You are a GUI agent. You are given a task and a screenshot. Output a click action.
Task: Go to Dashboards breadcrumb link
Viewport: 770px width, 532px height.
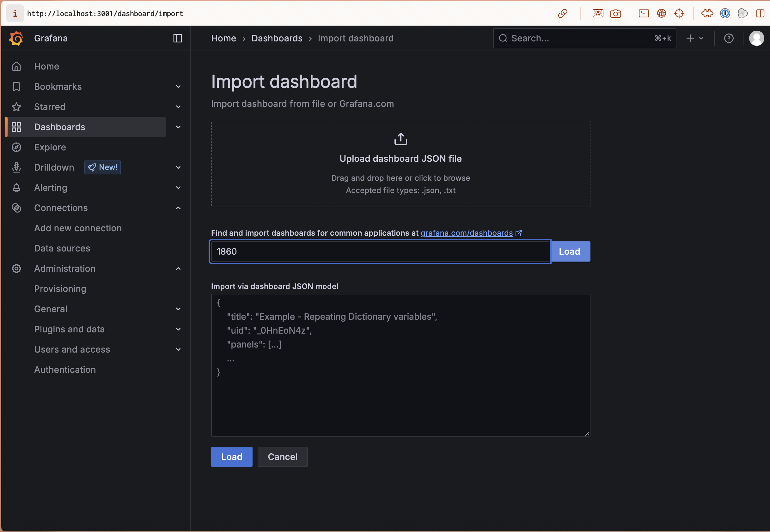tap(277, 38)
